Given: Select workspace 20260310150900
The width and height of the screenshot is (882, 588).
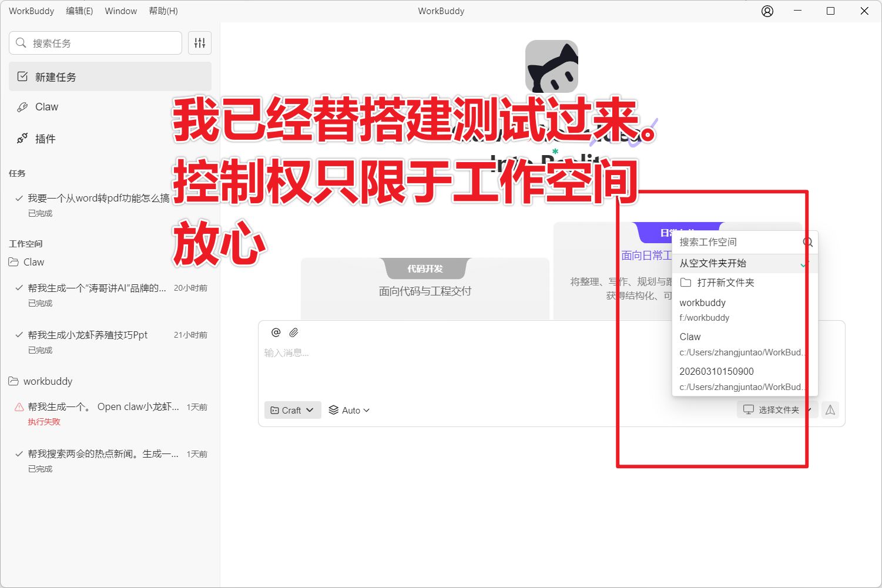Looking at the screenshot, I should 744,379.
